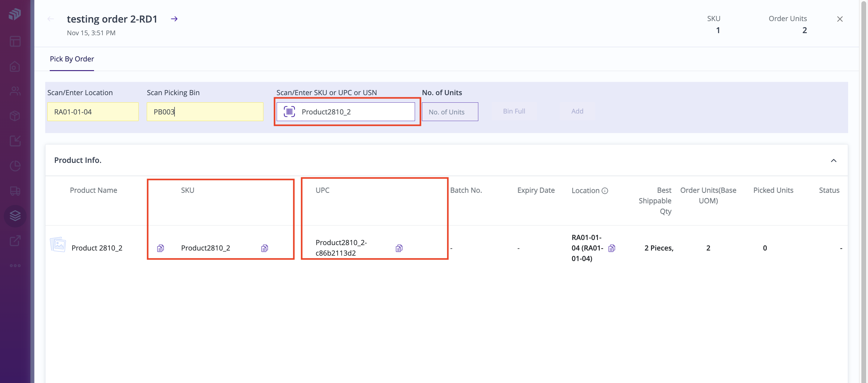Open the Reports pie chart icon
The width and height of the screenshot is (868, 383).
pyautogui.click(x=15, y=166)
